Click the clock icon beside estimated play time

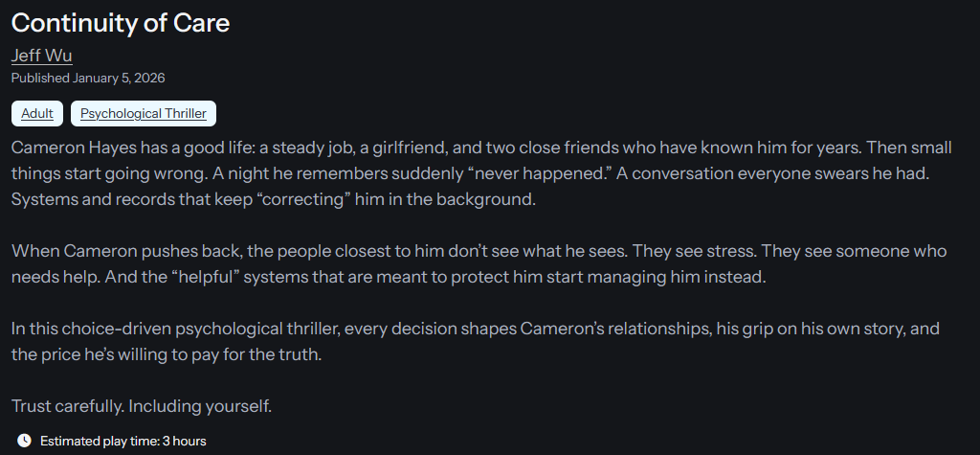coord(24,441)
